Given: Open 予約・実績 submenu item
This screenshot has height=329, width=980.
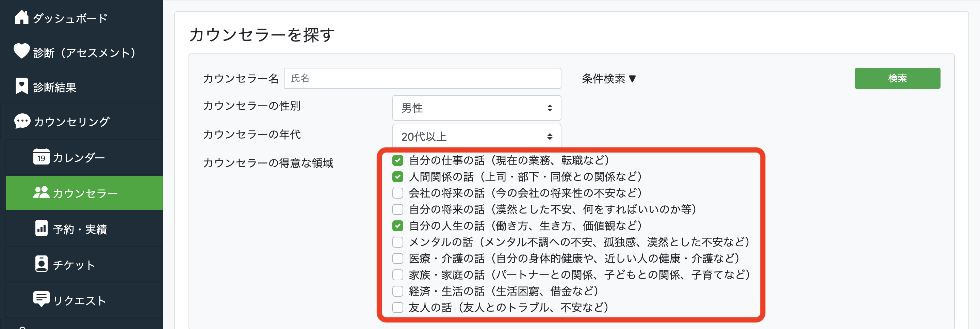Looking at the screenshot, I should [84, 229].
